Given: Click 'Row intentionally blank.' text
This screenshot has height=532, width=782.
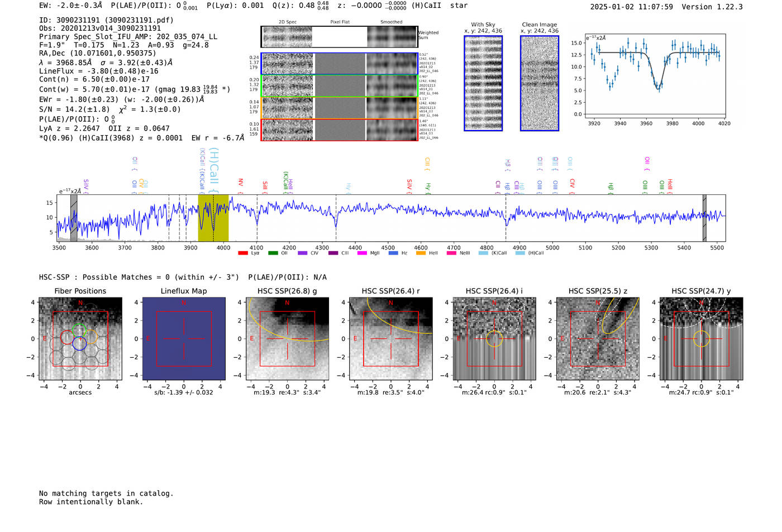Looking at the screenshot, I should pos(91,502).
